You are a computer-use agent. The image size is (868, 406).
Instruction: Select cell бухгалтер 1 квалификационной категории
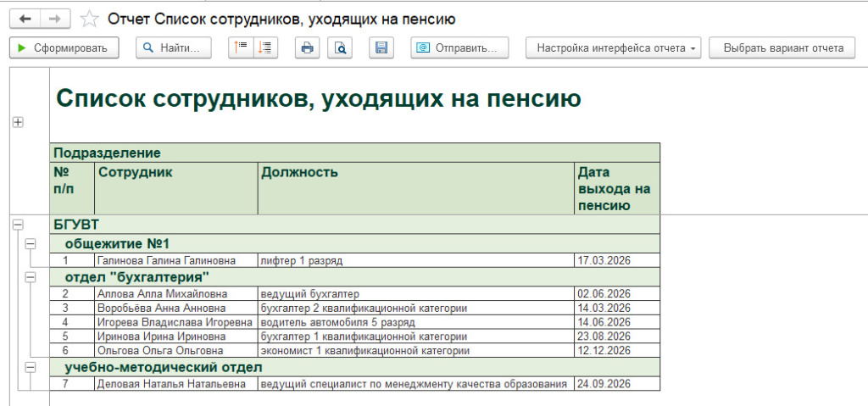pyautogui.click(x=415, y=336)
